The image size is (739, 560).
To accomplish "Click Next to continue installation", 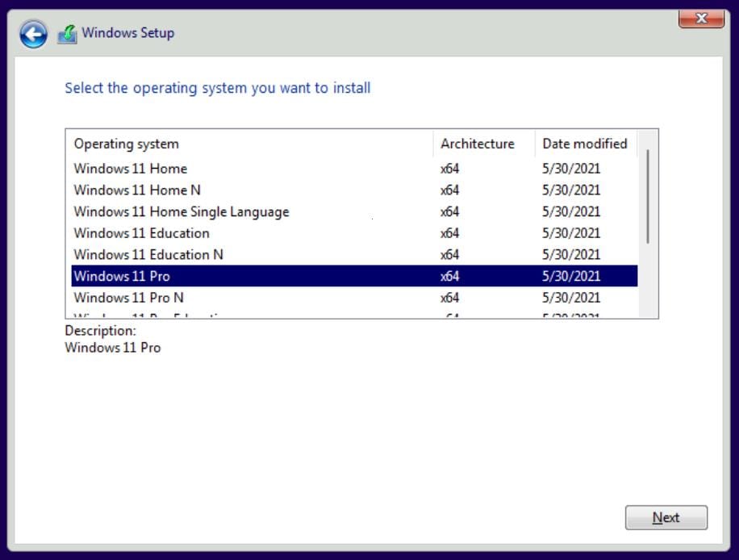I will (666, 517).
